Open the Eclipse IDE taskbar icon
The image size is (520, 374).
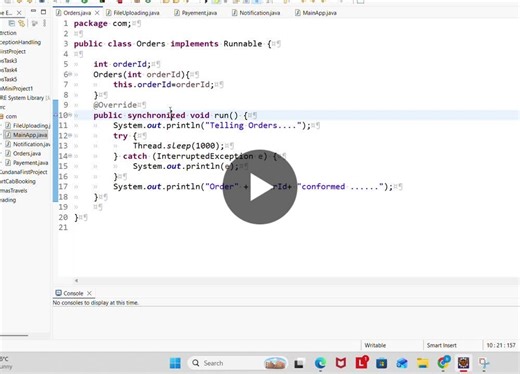click(x=463, y=363)
